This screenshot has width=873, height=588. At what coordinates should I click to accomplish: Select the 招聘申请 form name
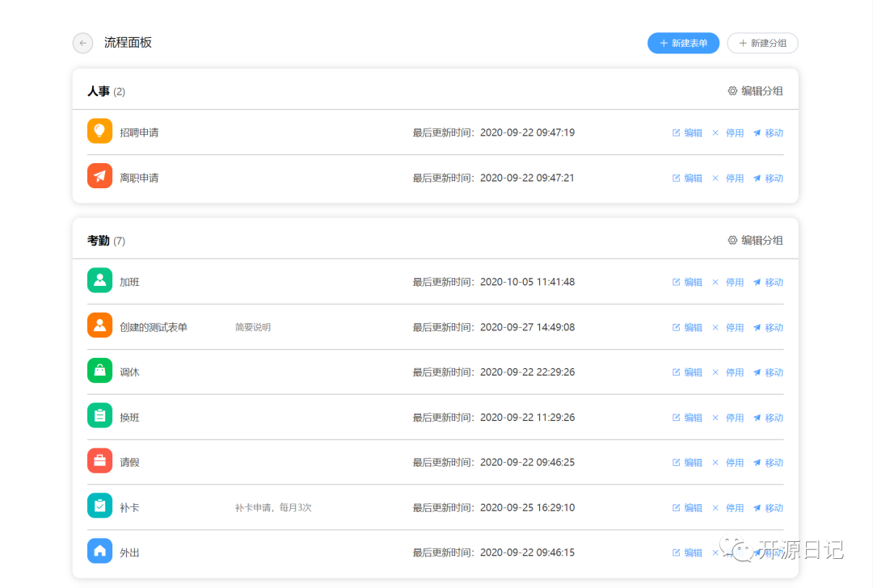point(139,133)
